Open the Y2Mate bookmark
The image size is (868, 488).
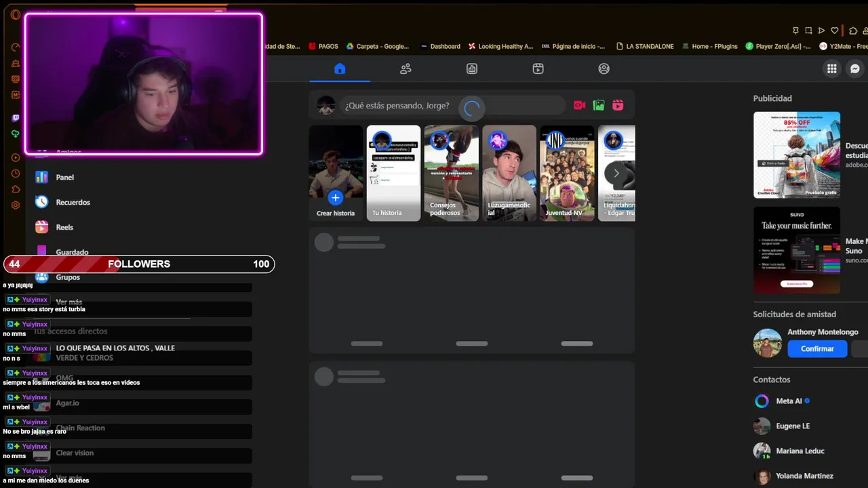coord(843,46)
